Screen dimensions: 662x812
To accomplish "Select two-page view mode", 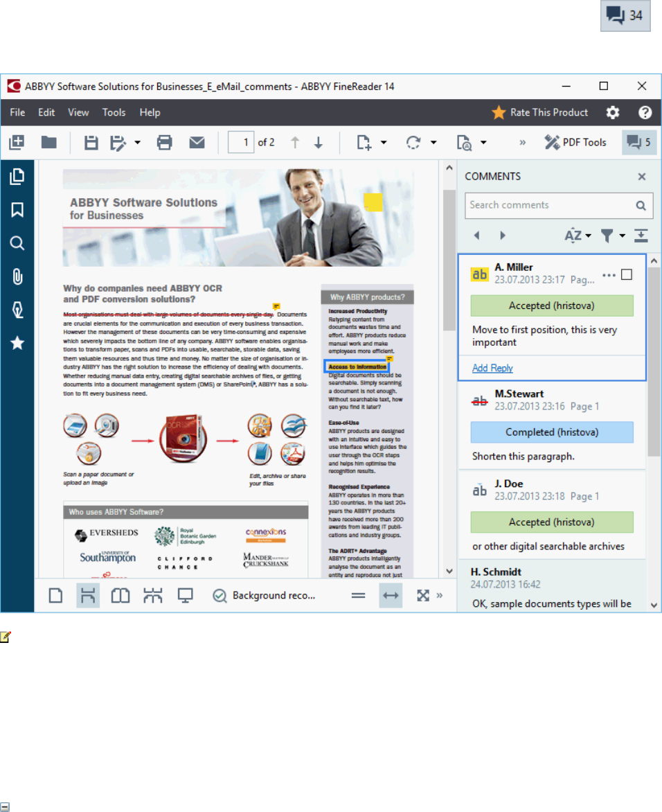I will (x=120, y=596).
